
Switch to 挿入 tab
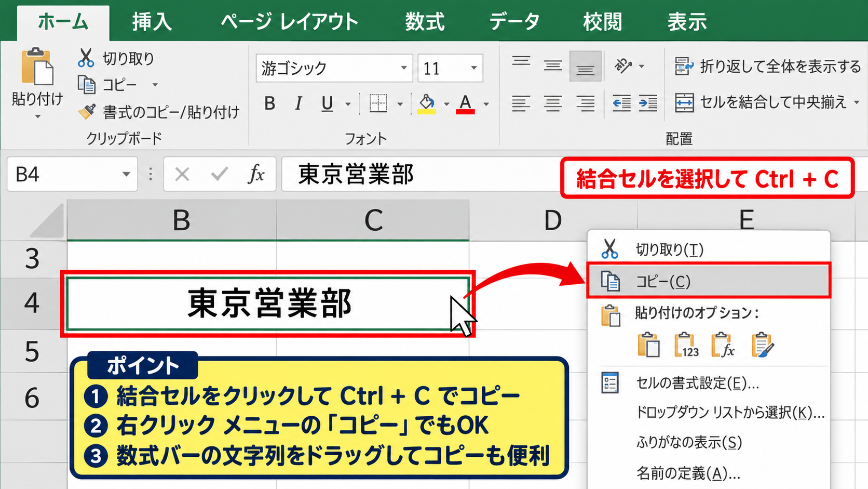click(152, 22)
